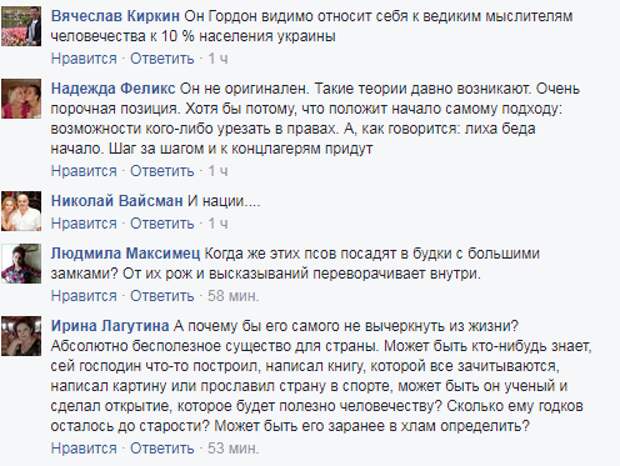
Task: Like Людмила Максимец's comment
Action: (x=84, y=296)
